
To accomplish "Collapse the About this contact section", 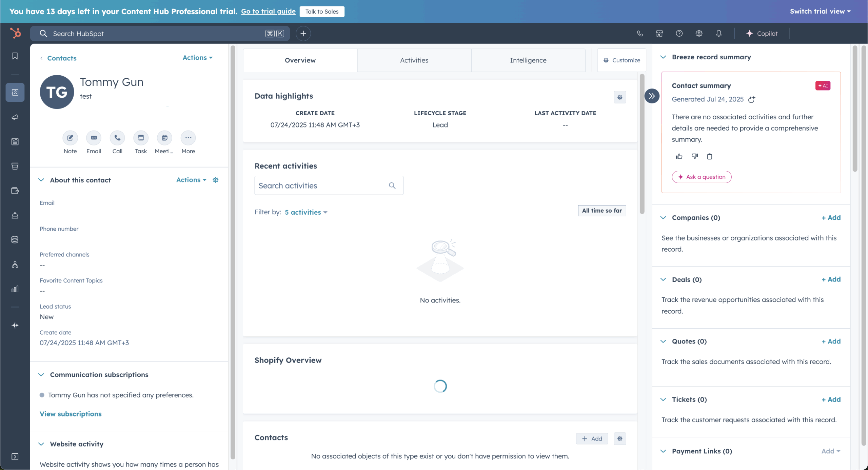I will (41, 180).
